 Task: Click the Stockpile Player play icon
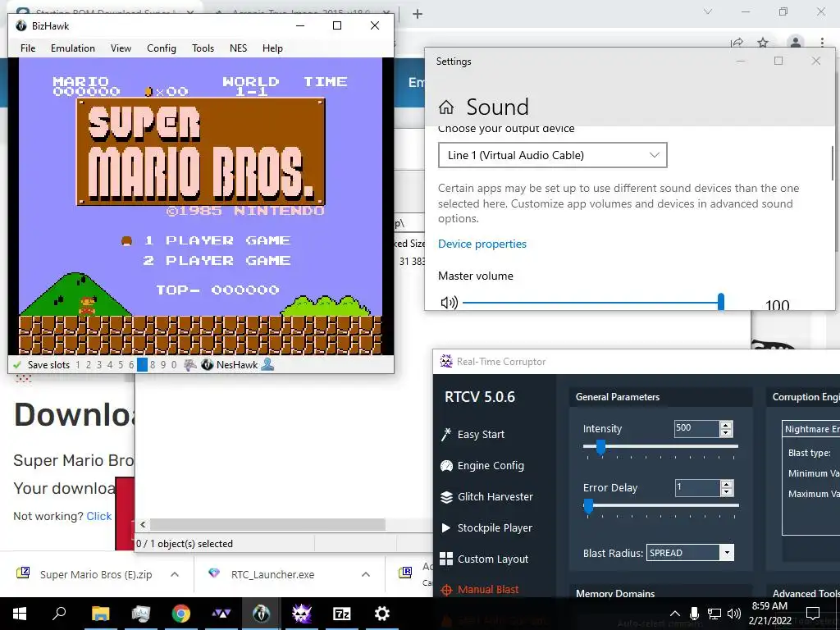[x=445, y=527]
